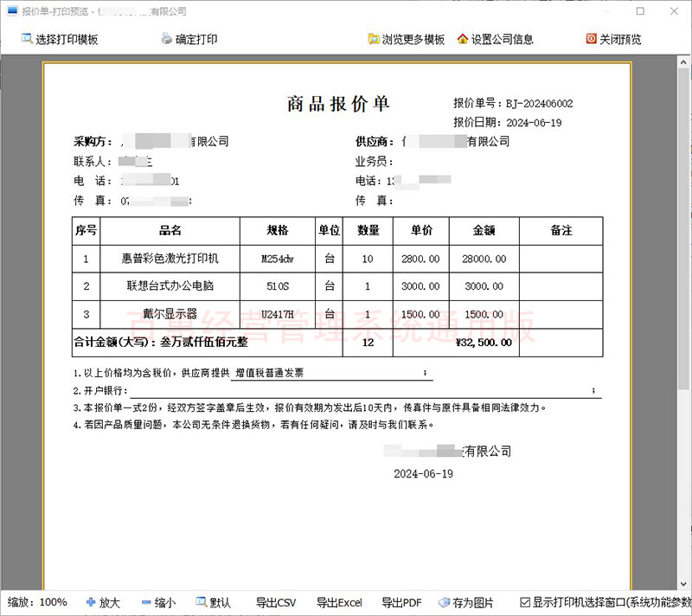Click the minus 缩小 icon
The image size is (692, 616).
tap(146, 602)
